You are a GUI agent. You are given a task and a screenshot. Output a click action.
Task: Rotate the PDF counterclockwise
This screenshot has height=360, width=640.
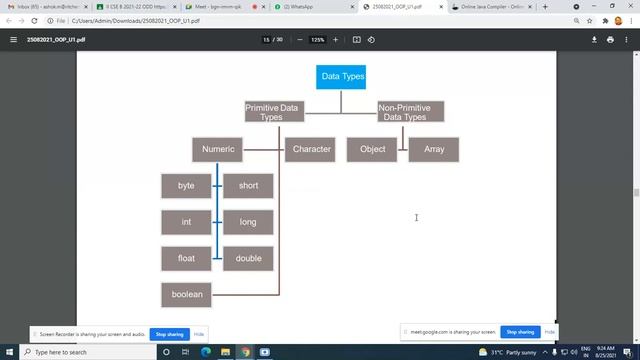click(371, 40)
